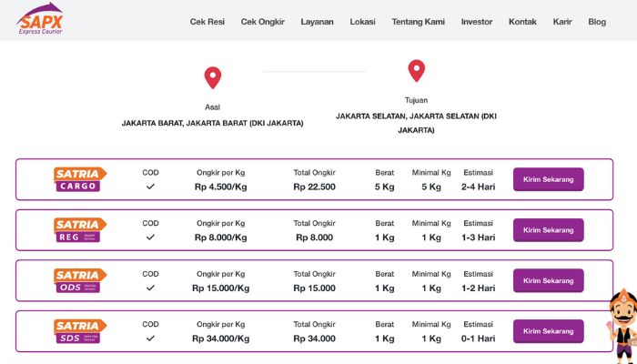Viewport: 637px width, 364px height.
Task: Click the Berat 5 Kg value
Action: [384, 187]
